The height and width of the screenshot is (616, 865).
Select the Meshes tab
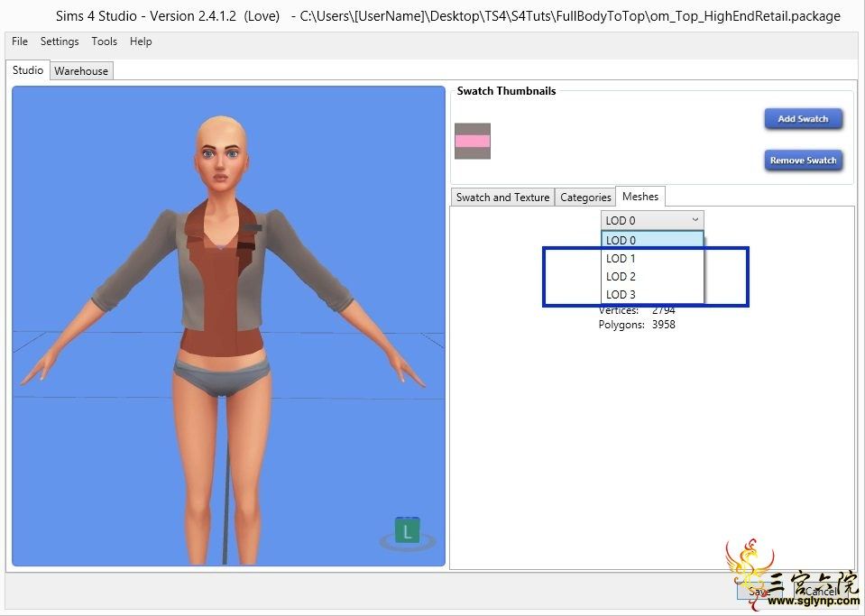[640, 197]
